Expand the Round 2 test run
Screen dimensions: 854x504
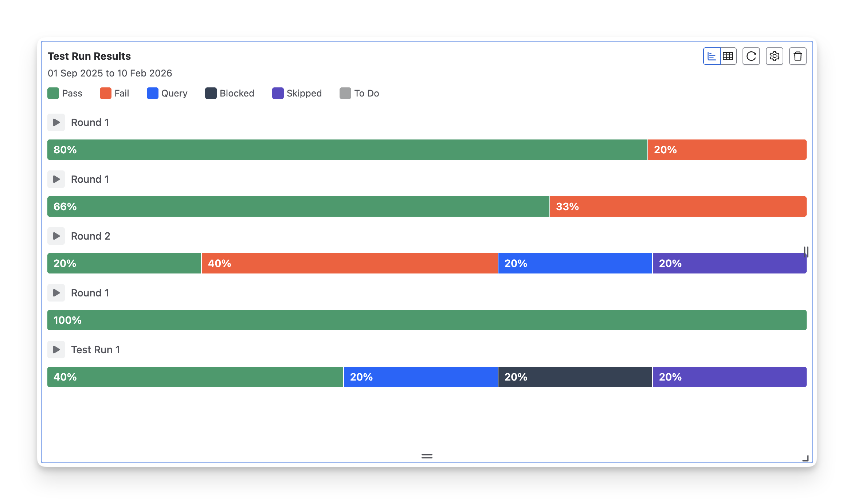(56, 236)
